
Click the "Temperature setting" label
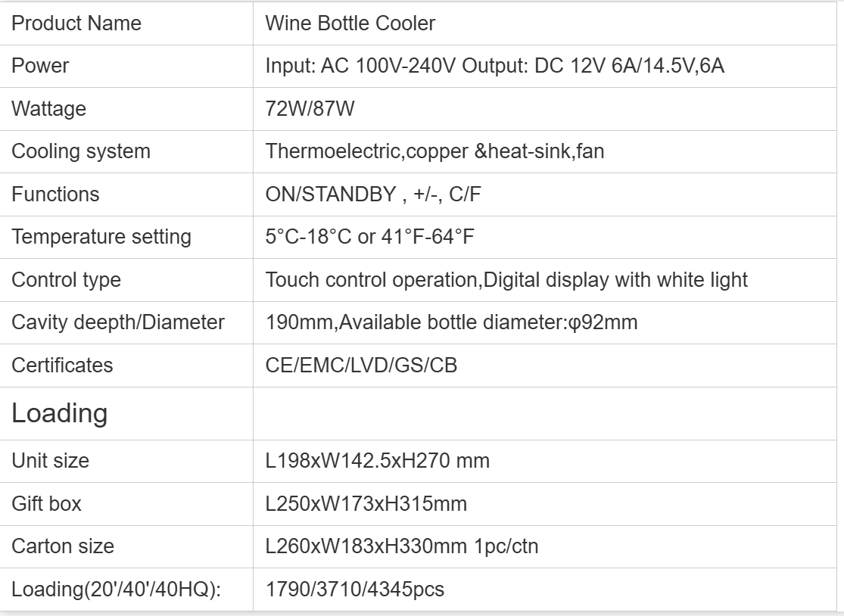[x=101, y=237]
